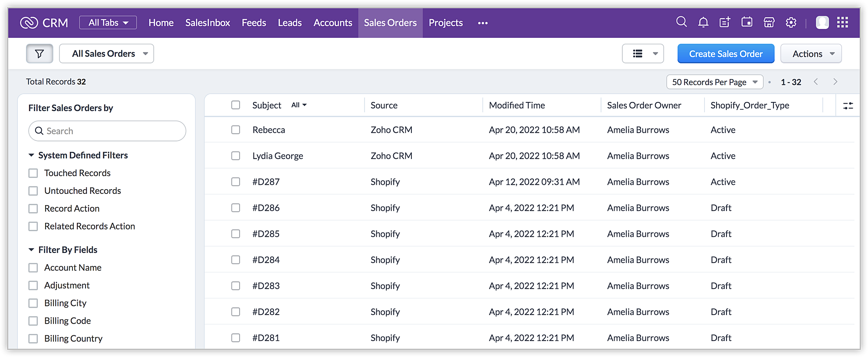This screenshot has width=868, height=357.
Task: Go to the Leads tab
Action: [x=289, y=23]
